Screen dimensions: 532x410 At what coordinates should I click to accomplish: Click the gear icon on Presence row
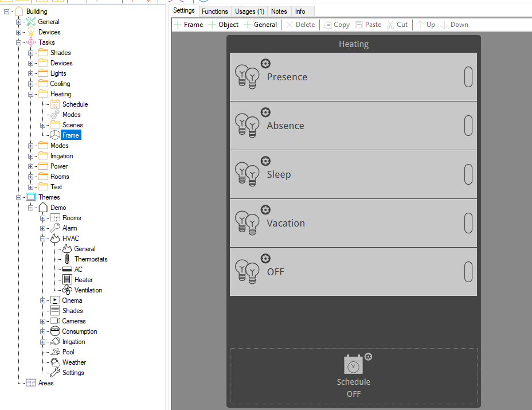pyautogui.click(x=265, y=64)
